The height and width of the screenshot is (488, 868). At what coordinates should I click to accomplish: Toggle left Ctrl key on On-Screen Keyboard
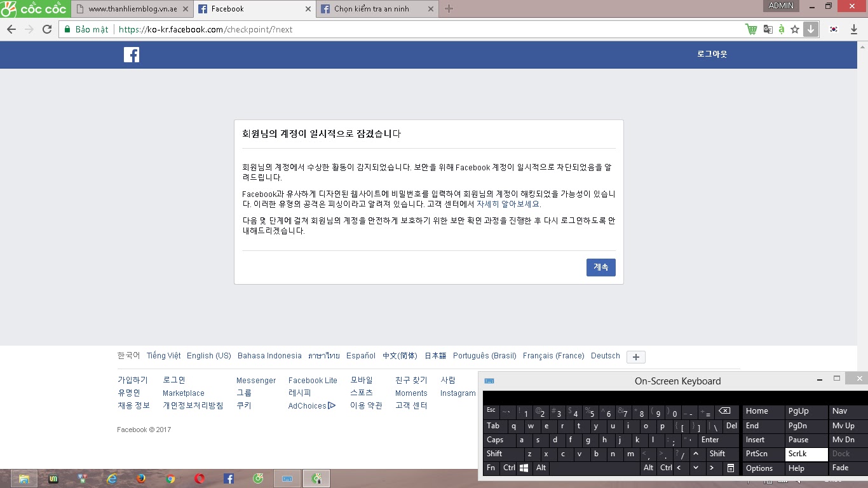pos(509,468)
